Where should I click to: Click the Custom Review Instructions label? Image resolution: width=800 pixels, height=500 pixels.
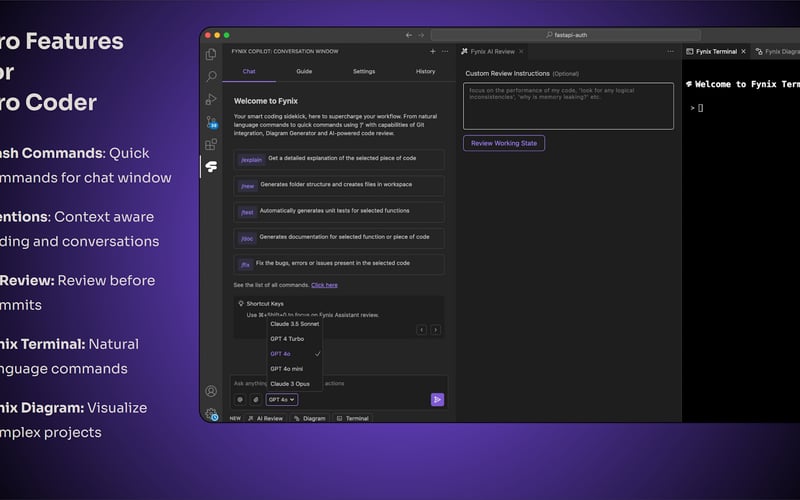coord(507,73)
